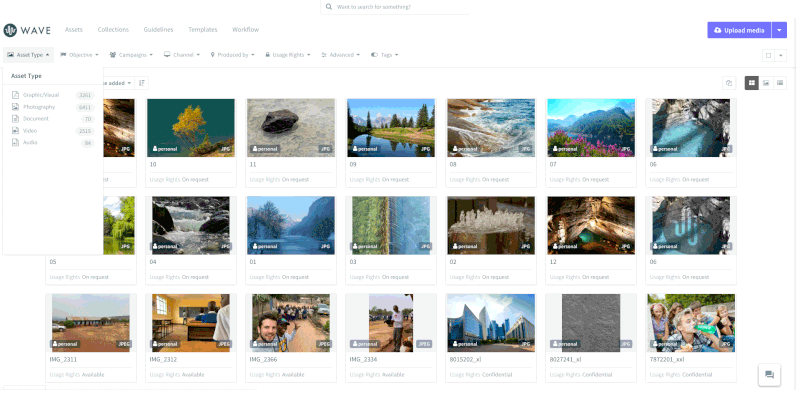Viewport: 800px width, 394px height.
Task: Click the 'personal' badge on image 08
Action: pyautogui.click(x=465, y=149)
